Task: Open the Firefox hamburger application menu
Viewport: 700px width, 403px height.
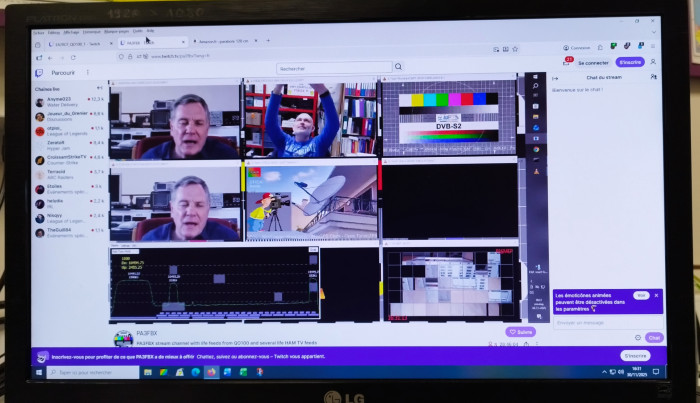Action: pos(653,46)
